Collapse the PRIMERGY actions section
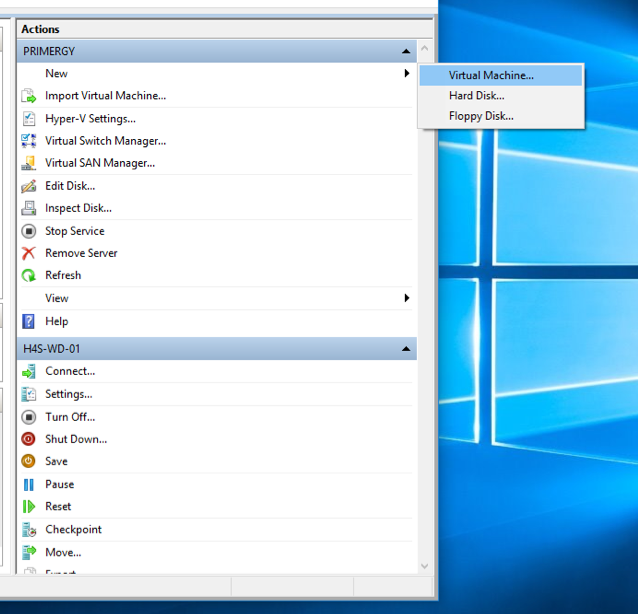 [406, 51]
